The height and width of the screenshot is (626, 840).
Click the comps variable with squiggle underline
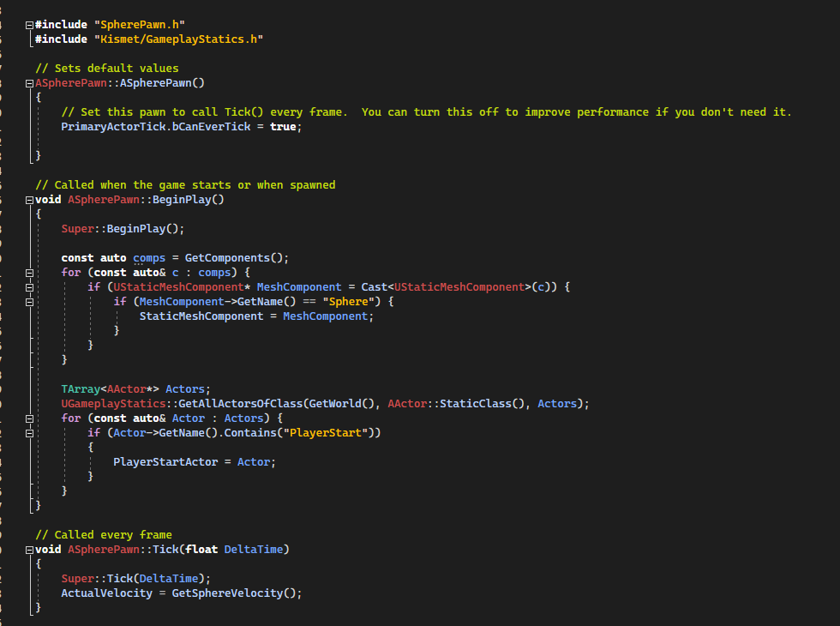click(x=149, y=258)
